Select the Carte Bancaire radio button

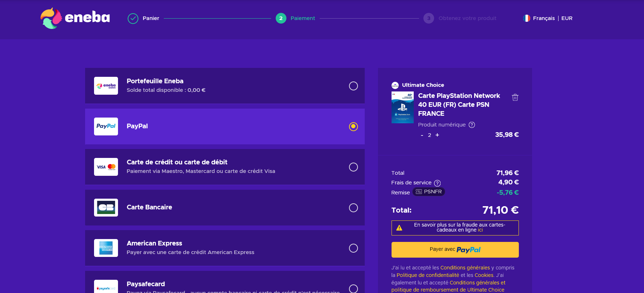(353, 208)
